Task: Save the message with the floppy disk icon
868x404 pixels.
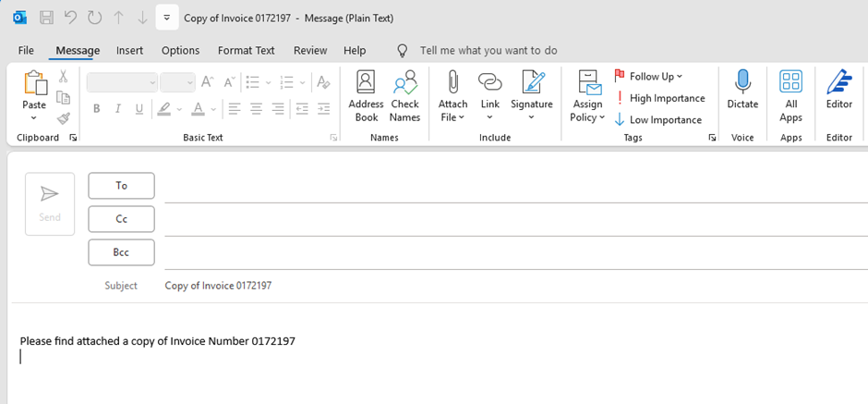Action: click(46, 17)
